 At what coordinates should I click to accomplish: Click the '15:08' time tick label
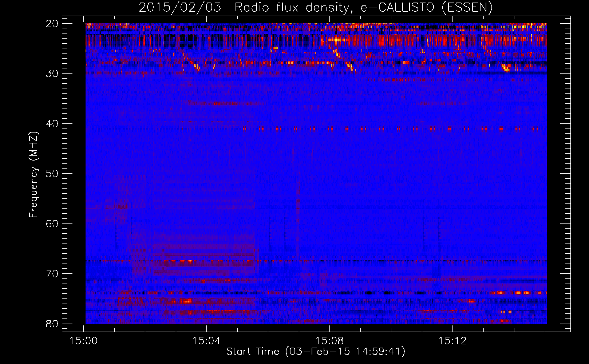click(329, 341)
